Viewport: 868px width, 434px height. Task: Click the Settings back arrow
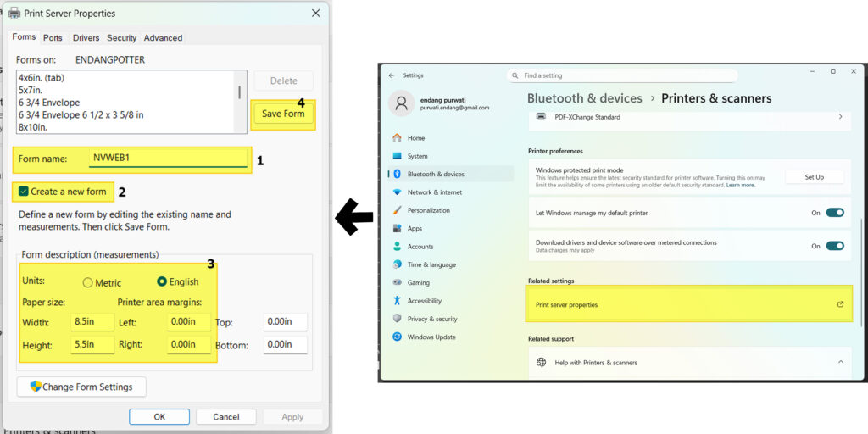click(392, 75)
